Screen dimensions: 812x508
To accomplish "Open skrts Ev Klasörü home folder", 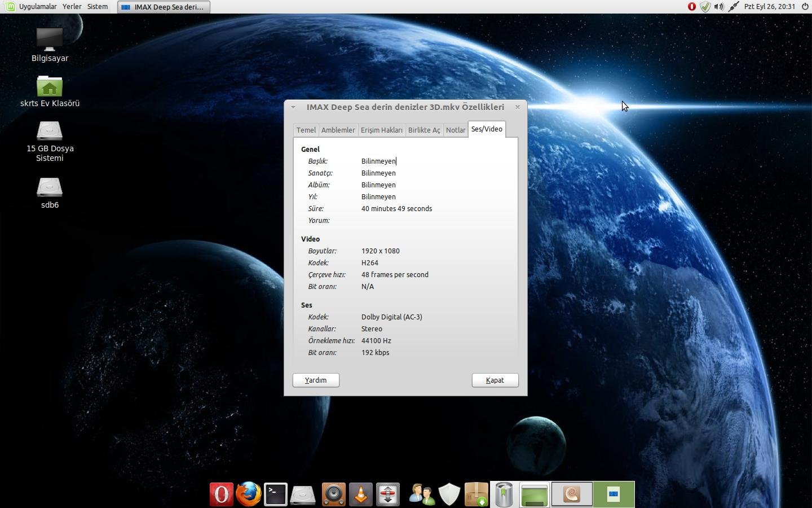I will click(50, 91).
